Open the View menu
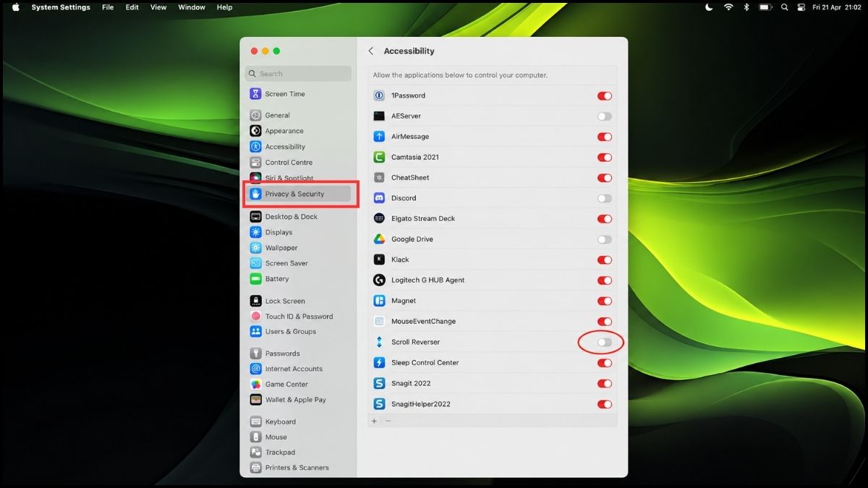Viewport: 868px width, 488px height. tap(158, 7)
